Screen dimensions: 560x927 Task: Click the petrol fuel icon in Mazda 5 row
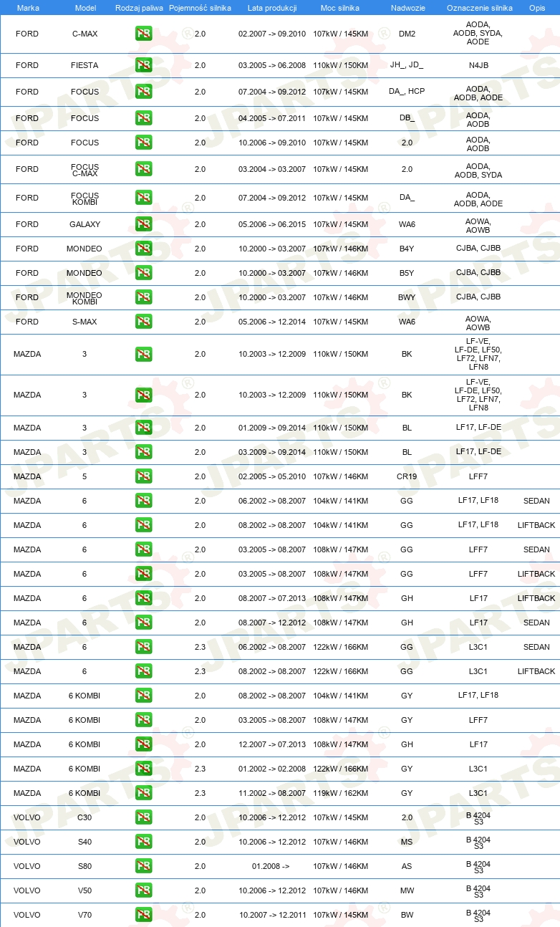coord(144,476)
